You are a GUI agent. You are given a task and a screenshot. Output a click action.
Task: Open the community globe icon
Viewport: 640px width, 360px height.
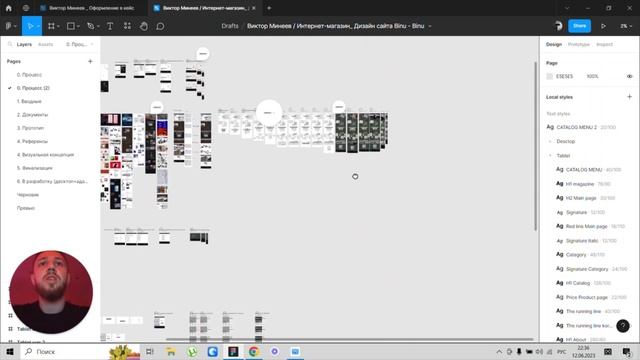pos(26,8)
